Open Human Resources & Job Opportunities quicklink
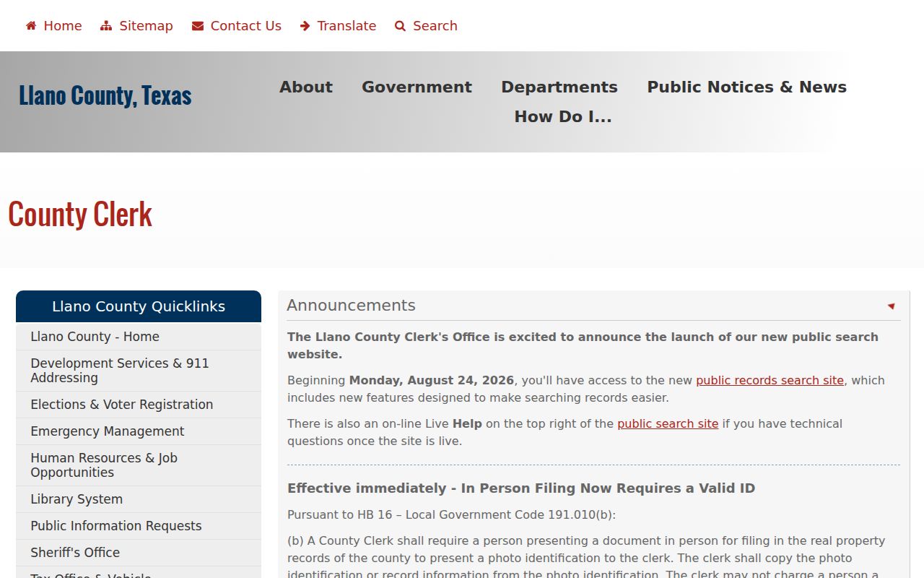The width and height of the screenshot is (924, 578). (x=139, y=465)
